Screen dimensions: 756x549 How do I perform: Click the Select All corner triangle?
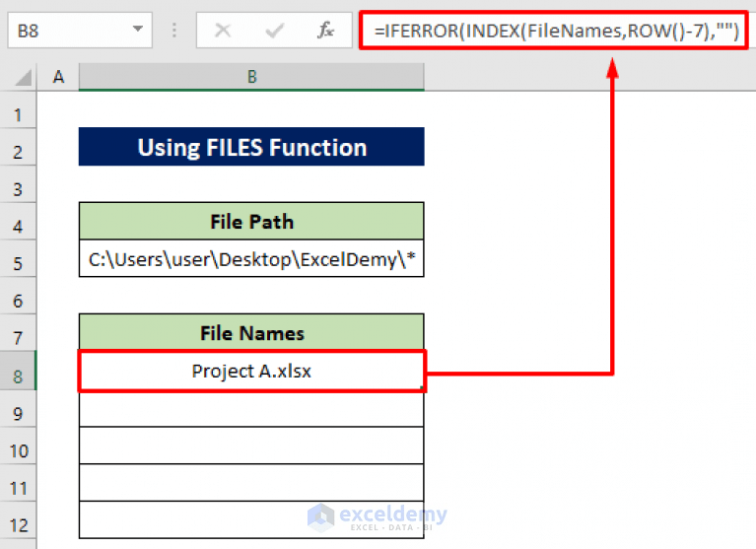(23, 77)
